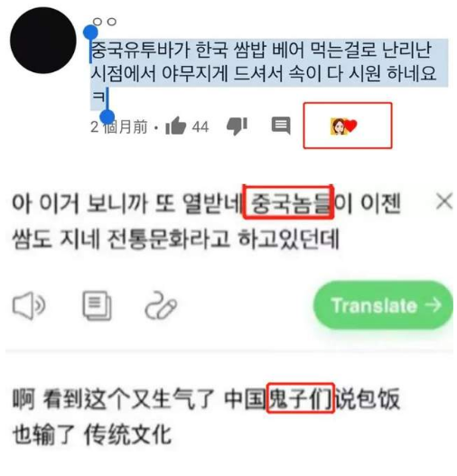This screenshot has width=457, height=476.
Task: Click the highlighted Korean comment text
Action: (264, 73)
